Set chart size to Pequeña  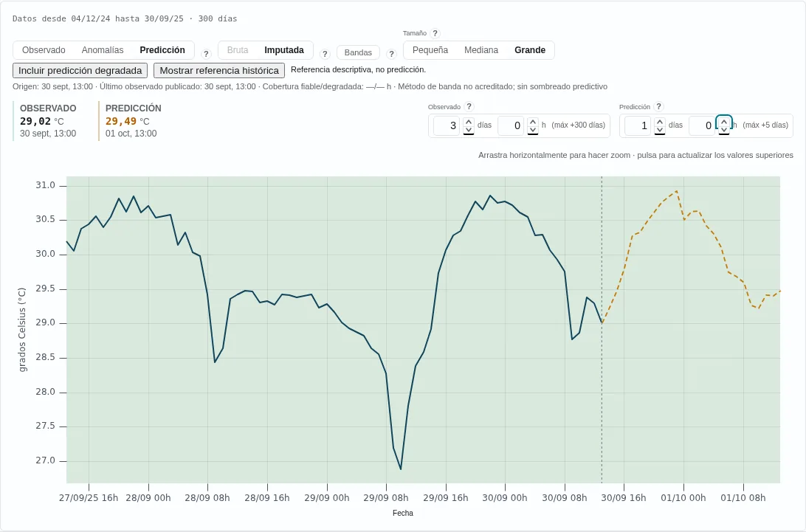tap(430, 50)
